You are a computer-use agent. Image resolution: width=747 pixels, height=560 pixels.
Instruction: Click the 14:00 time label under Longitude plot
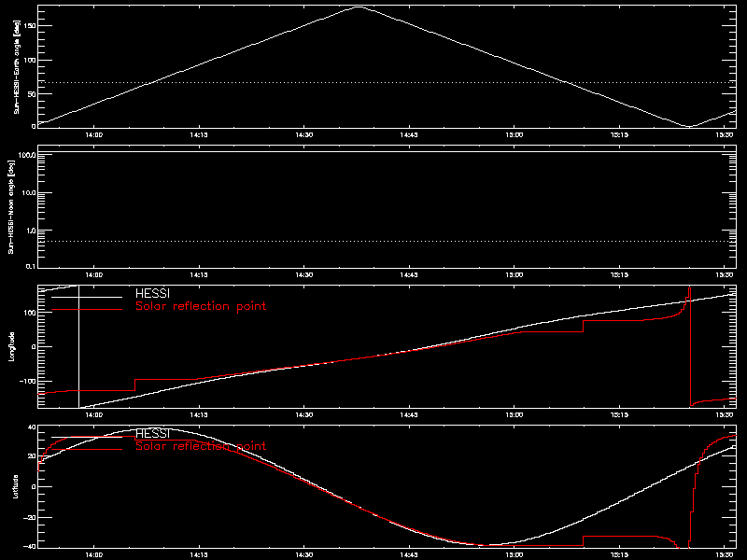(x=94, y=414)
